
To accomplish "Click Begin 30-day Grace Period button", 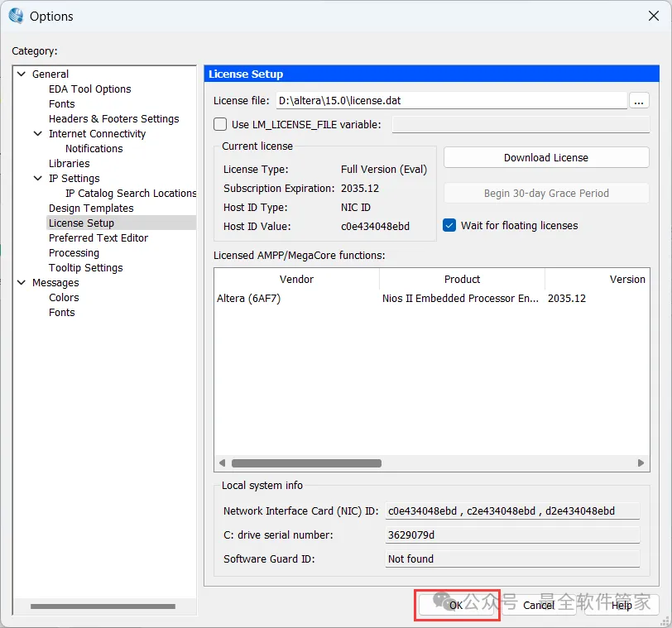I will tap(546, 193).
